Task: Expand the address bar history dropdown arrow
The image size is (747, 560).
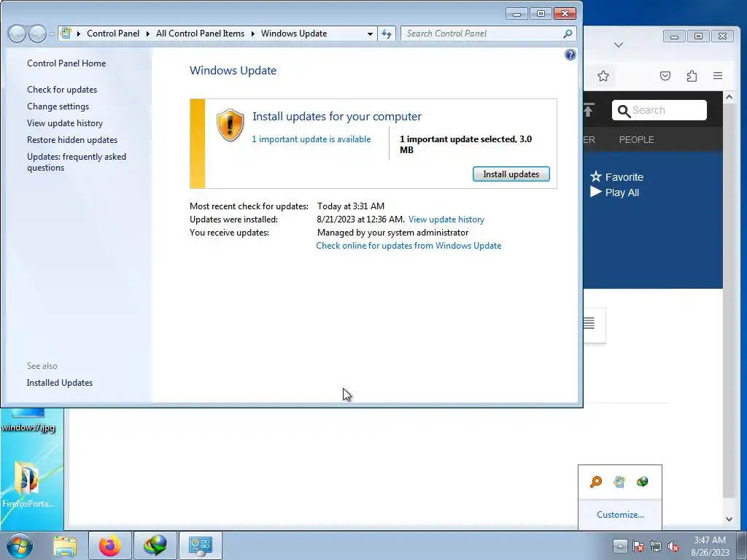Action: pos(370,34)
